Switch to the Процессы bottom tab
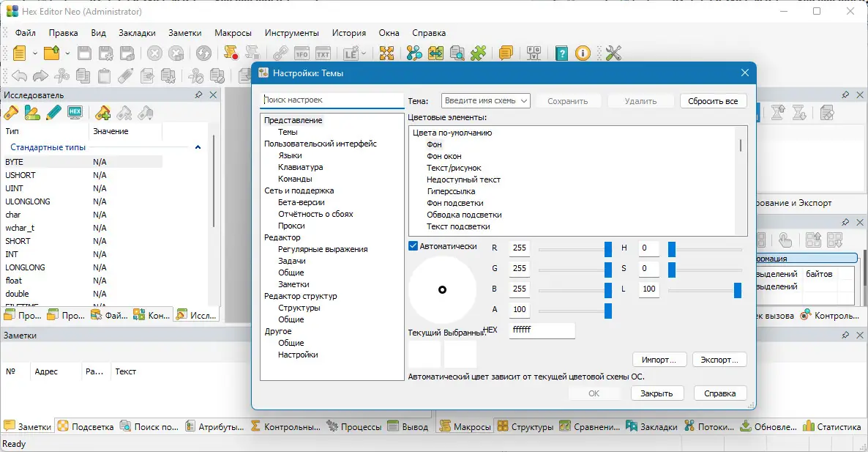The image size is (868, 452). click(x=354, y=426)
